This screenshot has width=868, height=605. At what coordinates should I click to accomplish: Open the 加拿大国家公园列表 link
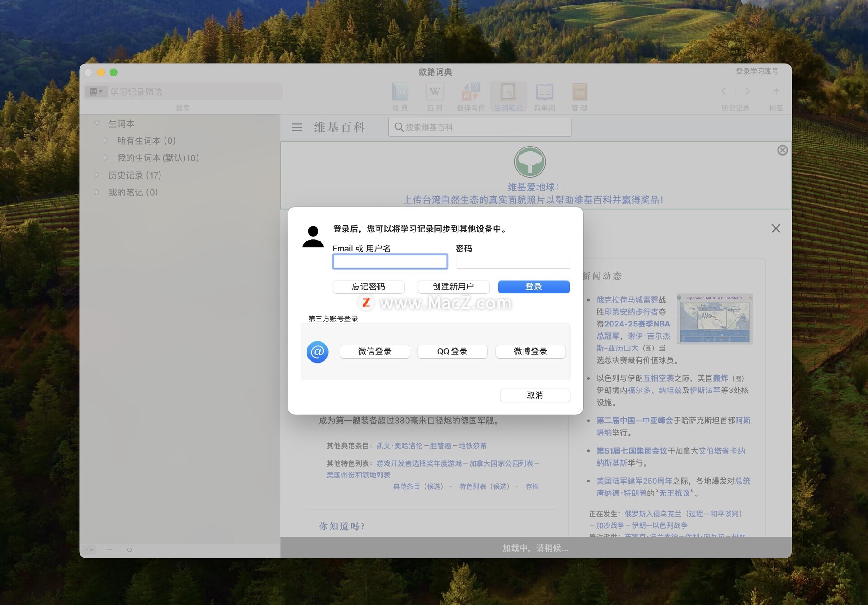click(501, 463)
